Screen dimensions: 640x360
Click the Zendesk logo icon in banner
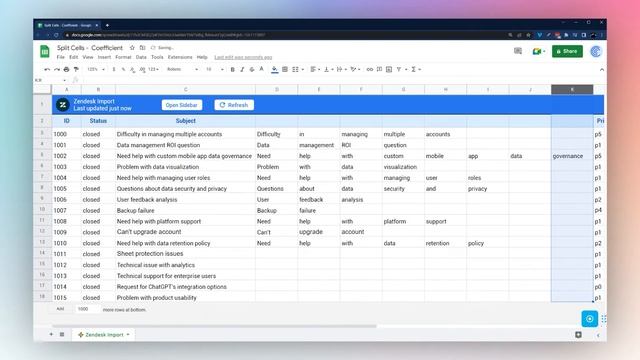tap(63, 105)
